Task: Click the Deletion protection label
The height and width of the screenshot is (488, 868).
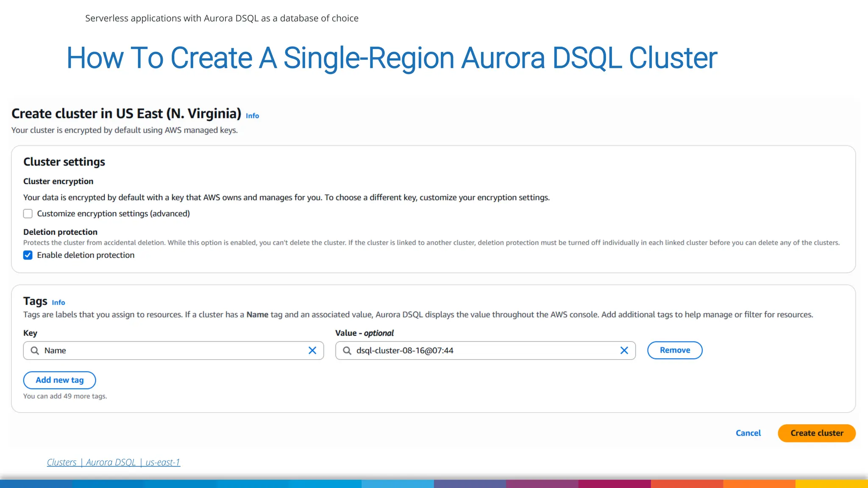Action: [x=60, y=232]
